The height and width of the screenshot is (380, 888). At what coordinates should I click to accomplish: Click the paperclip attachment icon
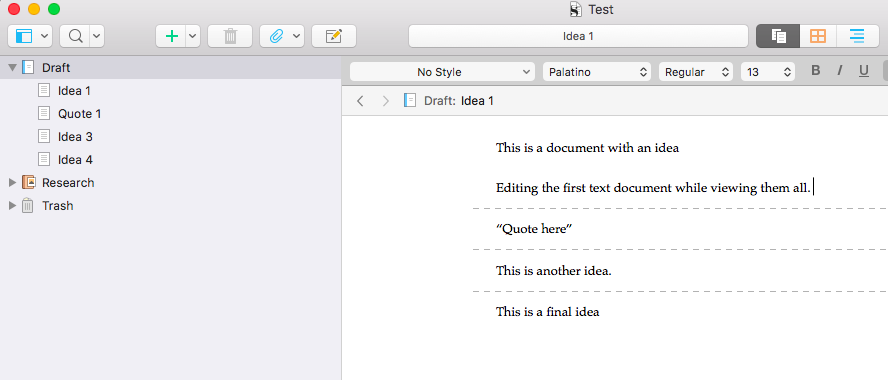(276, 36)
